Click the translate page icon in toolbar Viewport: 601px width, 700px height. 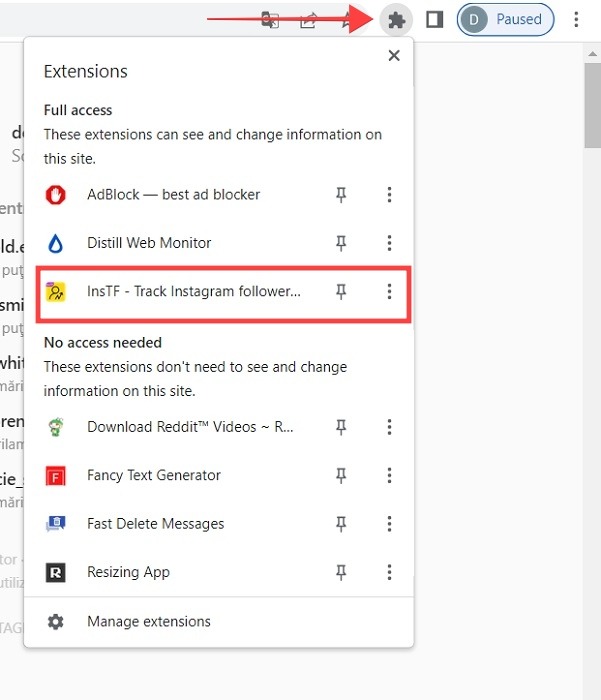(x=270, y=20)
